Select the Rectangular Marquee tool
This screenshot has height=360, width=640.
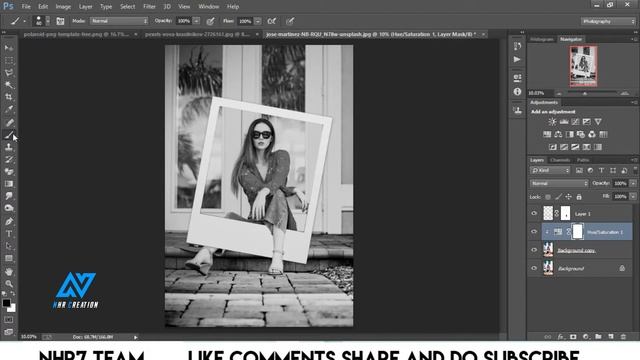point(9,60)
